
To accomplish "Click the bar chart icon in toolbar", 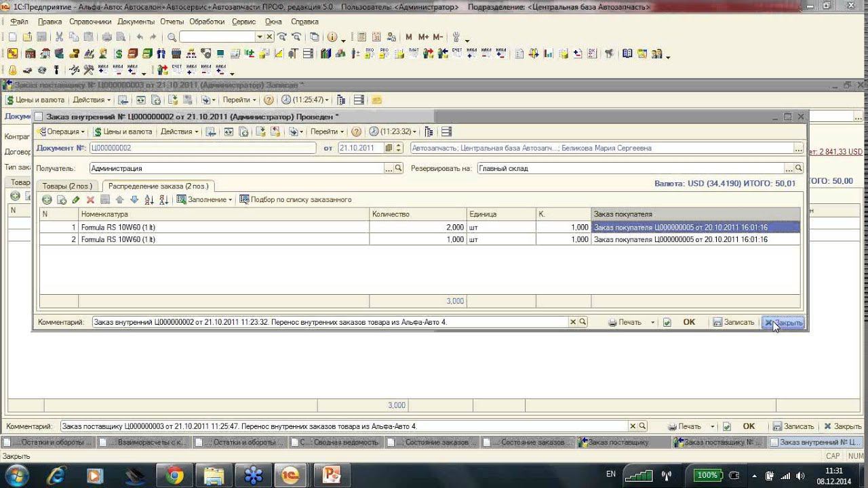I will click(548, 54).
